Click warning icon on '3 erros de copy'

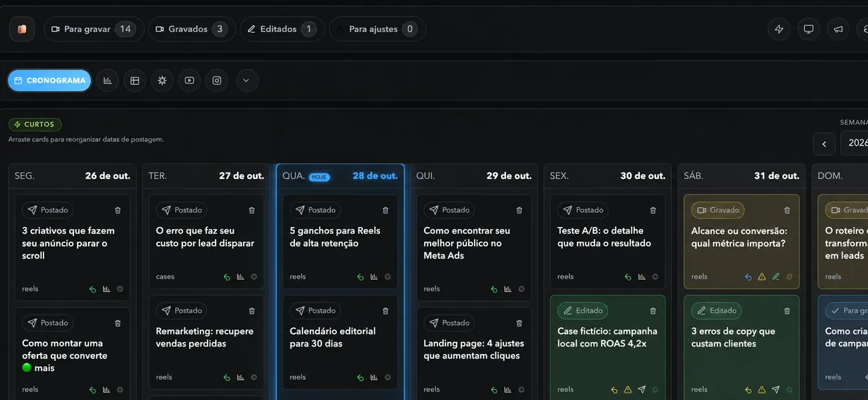762,390
